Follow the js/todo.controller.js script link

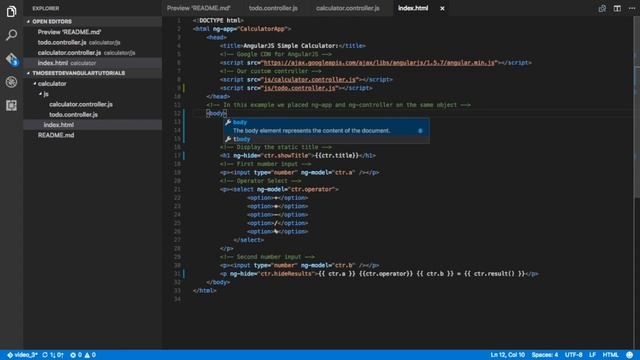tap(300, 88)
